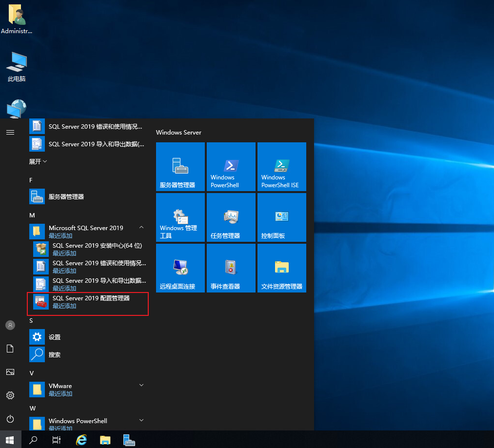Open Internet Explorer from the taskbar
Viewport: 494px width, 448px height.
(x=81, y=440)
